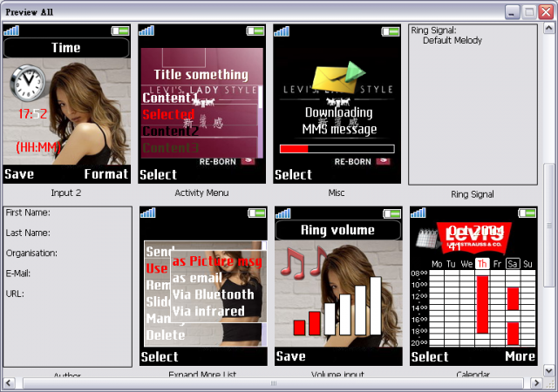Screen dimensions: 558x392
Task: Click the battery icon in Calendar preview
Action: point(527,213)
